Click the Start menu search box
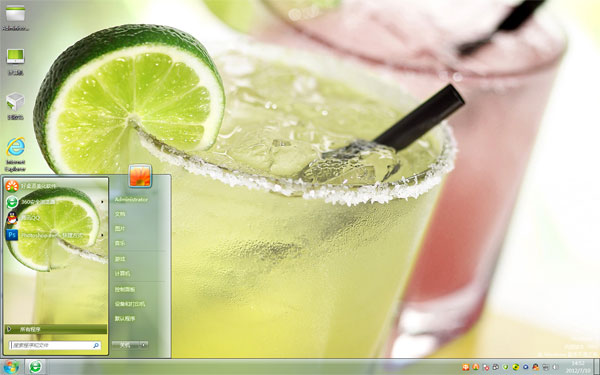600x375 pixels. (55, 345)
